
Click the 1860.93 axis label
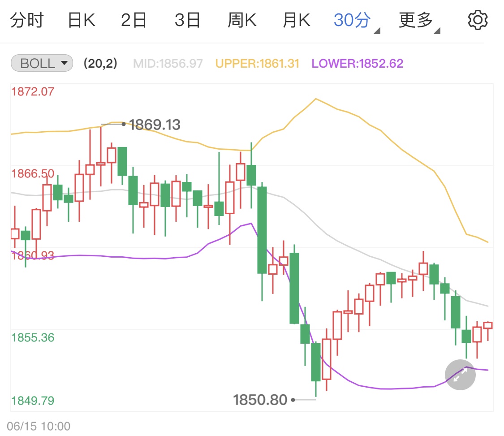33,255
